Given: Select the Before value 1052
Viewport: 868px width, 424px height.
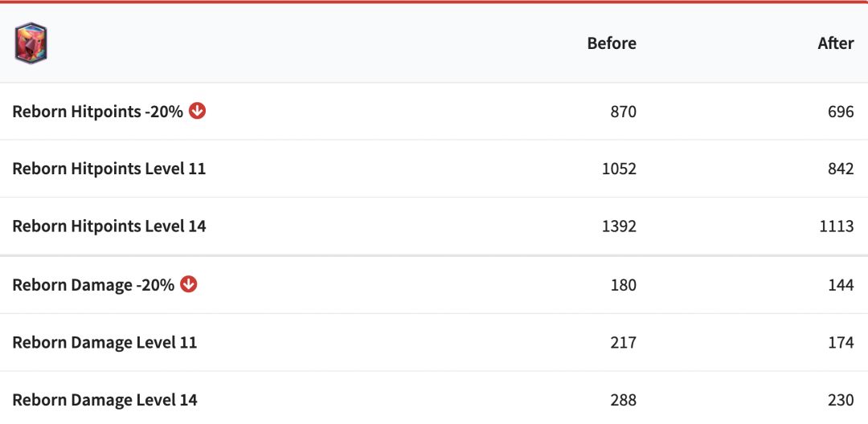Looking at the screenshot, I should pyautogui.click(x=619, y=169).
